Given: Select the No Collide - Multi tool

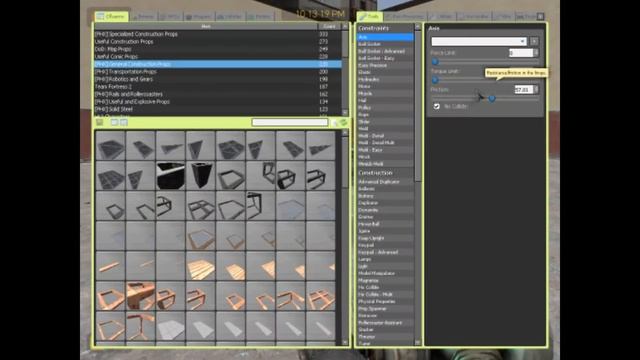Looking at the screenshot, I should [385, 294].
